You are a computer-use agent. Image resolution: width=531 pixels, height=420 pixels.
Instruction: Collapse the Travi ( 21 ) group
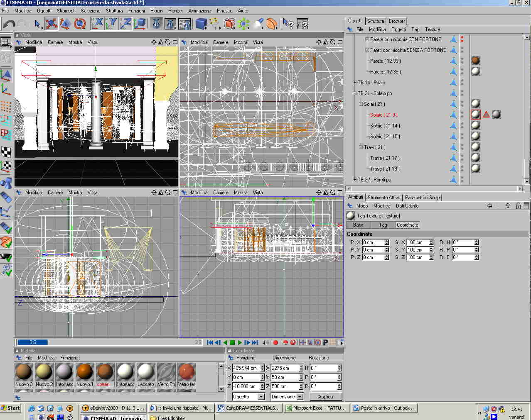coord(361,147)
